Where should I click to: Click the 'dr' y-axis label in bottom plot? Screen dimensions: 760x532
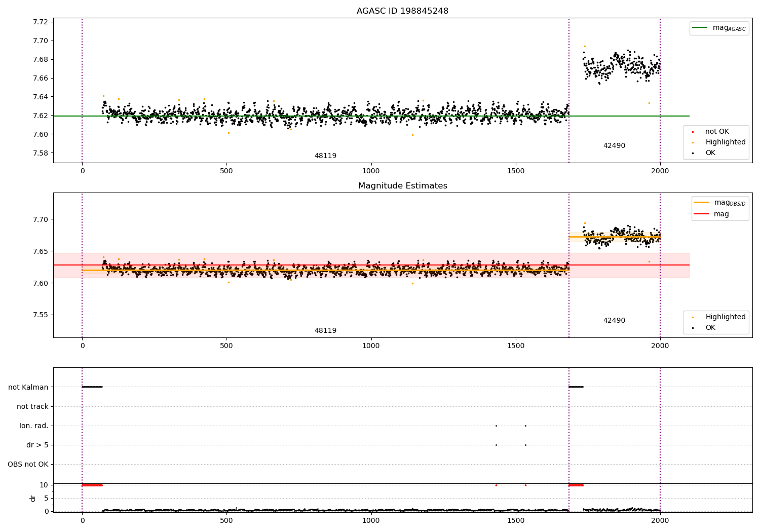pyautogui.click(x=33, y=498)
